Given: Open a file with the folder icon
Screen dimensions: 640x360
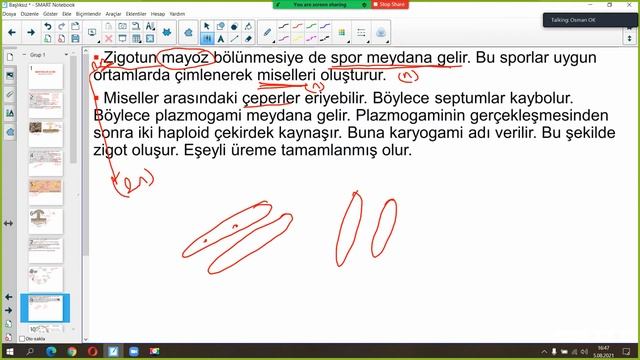Looking at the screenshot, I should click(75, 27).
